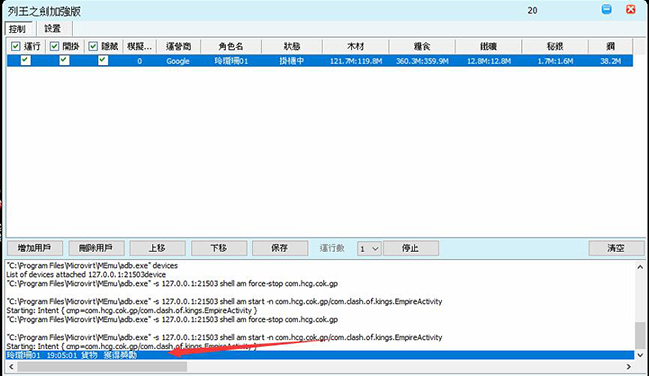Toggle the 開掛 header checkbox

tap(54, 46)
